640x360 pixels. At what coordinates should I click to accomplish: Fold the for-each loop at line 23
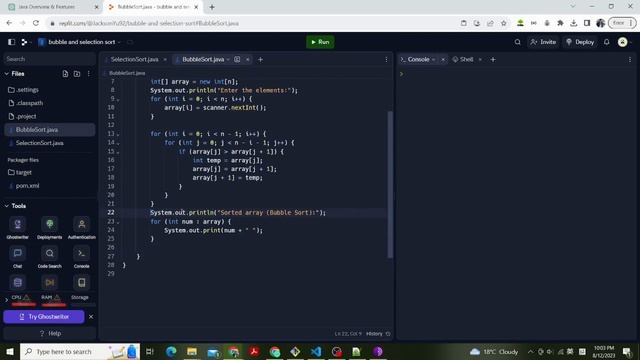(x=118, y=222)
